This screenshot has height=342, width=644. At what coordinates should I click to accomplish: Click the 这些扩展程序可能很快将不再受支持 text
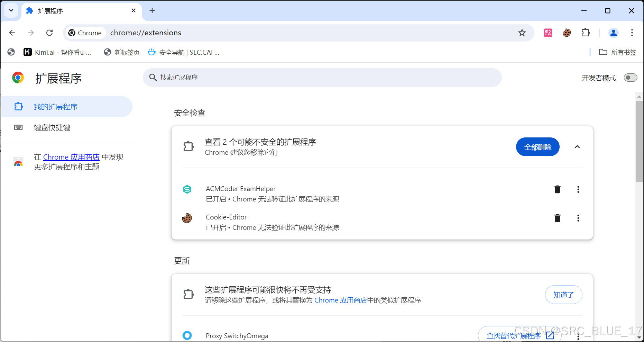pyautogui.click(x=268, y=290)
